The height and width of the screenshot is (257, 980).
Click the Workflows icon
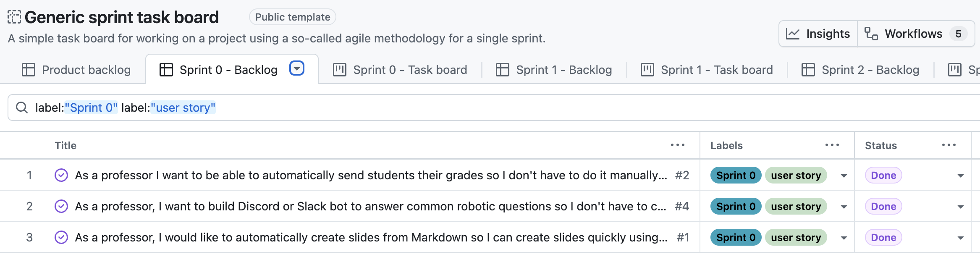pyautogui.click(x=871, y=34)
